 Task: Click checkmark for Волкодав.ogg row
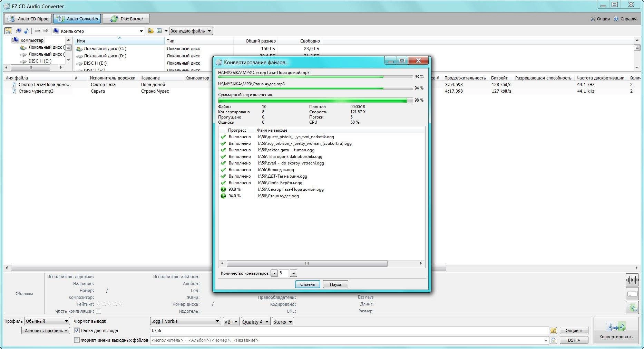coord(223,170)
